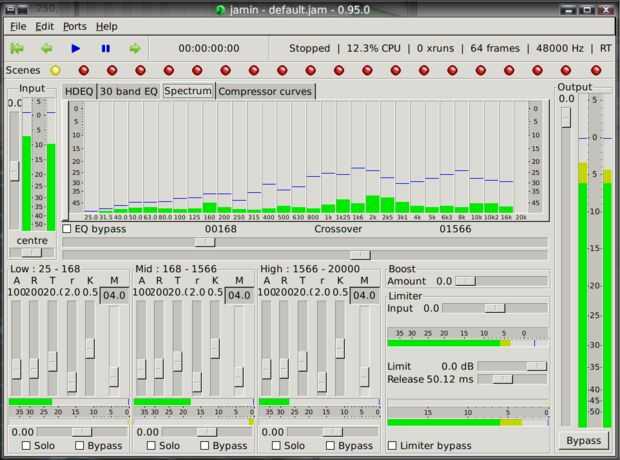Click the High band M value field 04.0

[x=364, y=295]
